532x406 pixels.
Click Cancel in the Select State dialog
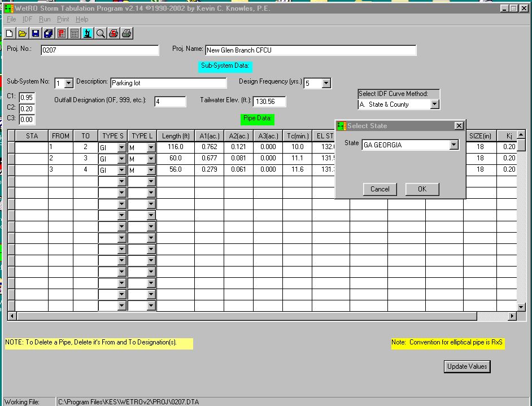coord(380,189)
